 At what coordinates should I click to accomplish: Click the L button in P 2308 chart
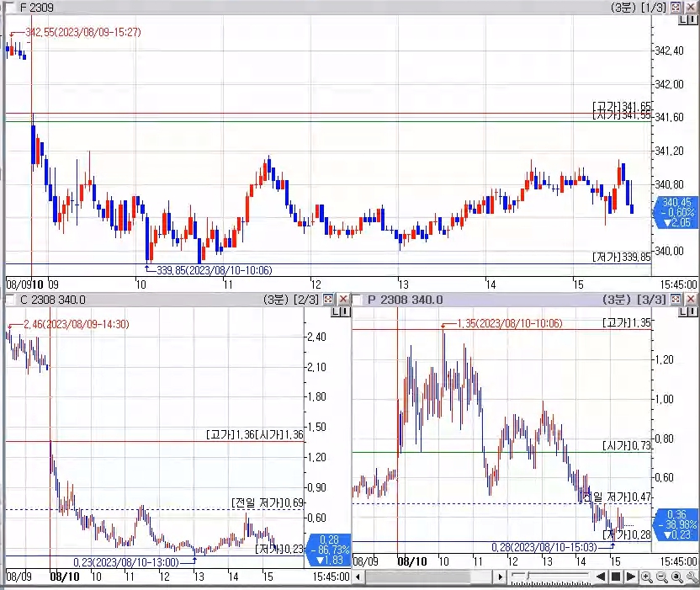pyautogui.click(x=683, y=311)
